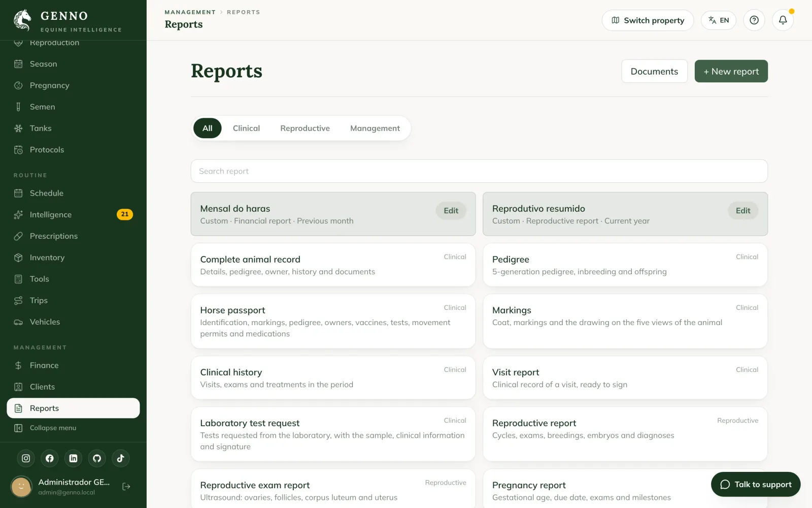Click the Administrador user avatar
The height and width of the screenshot is (508, 812).
tap(21, 487)
